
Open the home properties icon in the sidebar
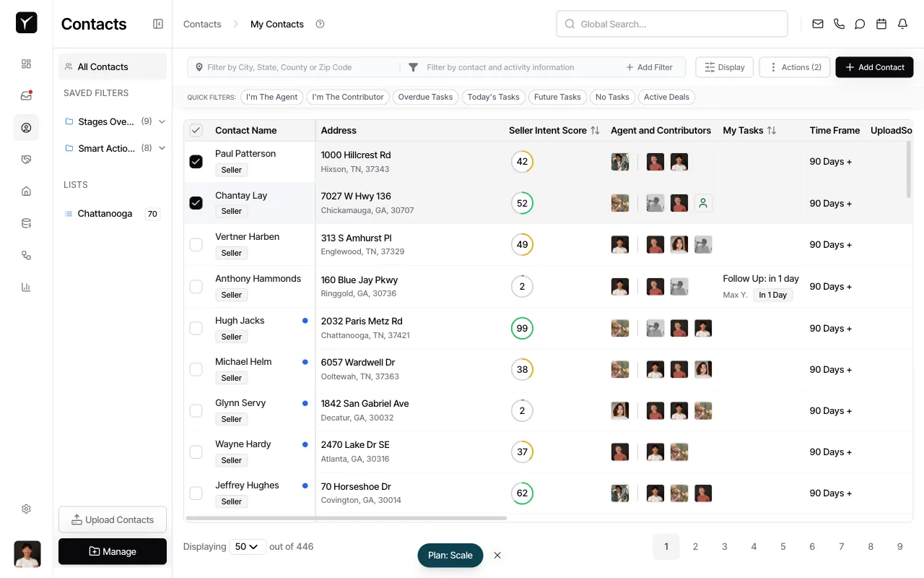[x=26, y=191]
